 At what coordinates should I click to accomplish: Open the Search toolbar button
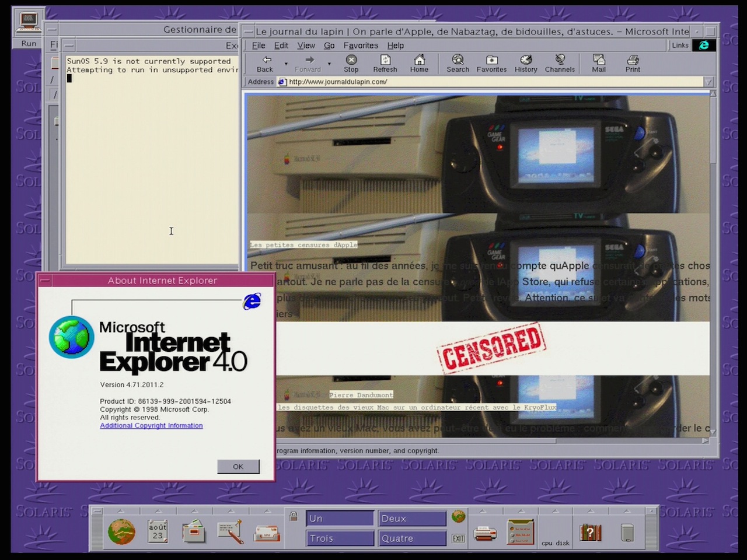pos(458,64)
